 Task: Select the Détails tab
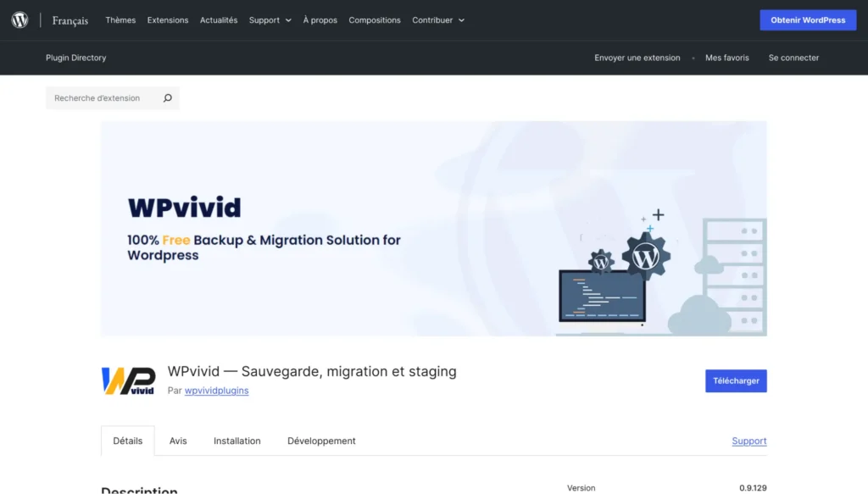[128, 441]
